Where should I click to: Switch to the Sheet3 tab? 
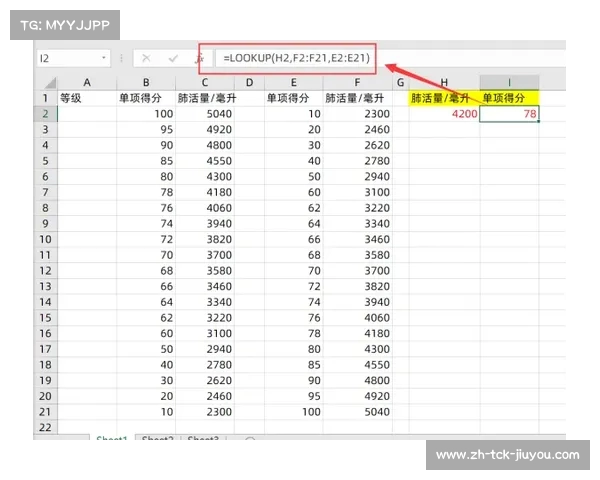tap(203, 438)
